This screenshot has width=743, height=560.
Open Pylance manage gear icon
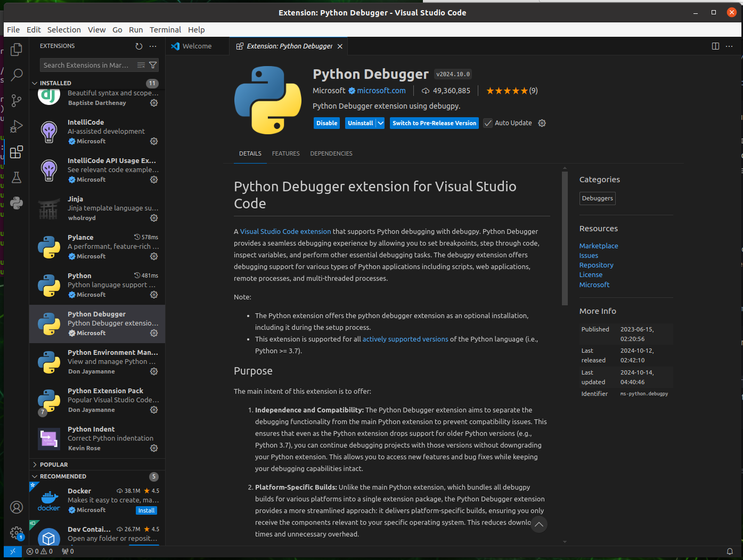tap(154, 256)
